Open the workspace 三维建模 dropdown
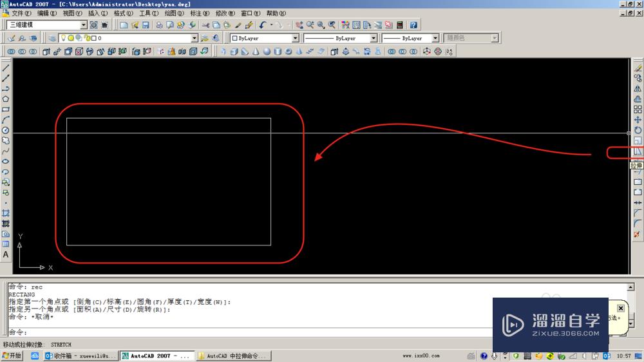This screenshot has width=644, height=362. [83, 25]
